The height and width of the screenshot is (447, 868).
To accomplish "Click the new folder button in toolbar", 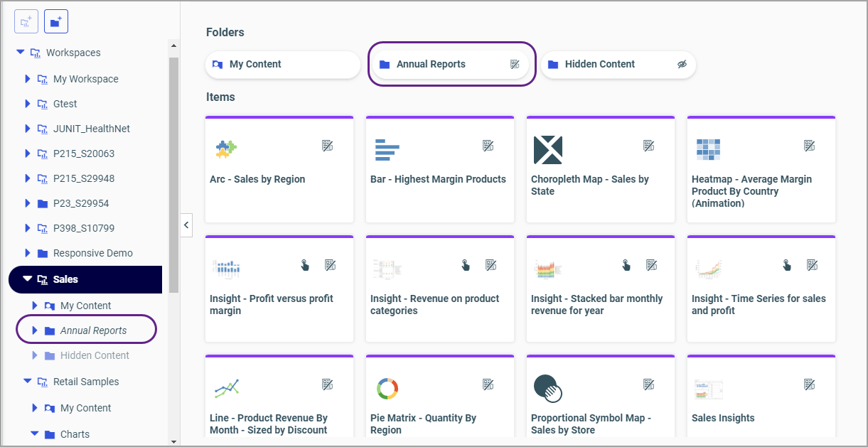I will click(56, 21).
